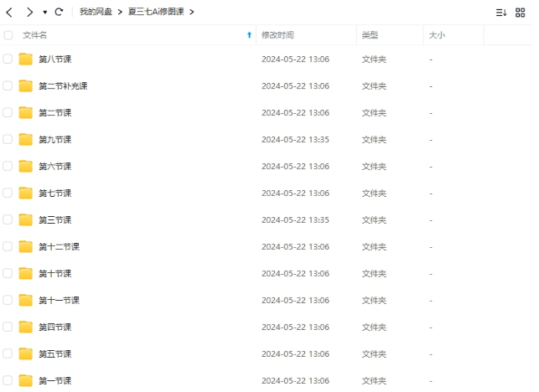Click the 第六节课 folder icon
Image resolution: width=539 pixels, height=392 pixels.
(25, 167)
